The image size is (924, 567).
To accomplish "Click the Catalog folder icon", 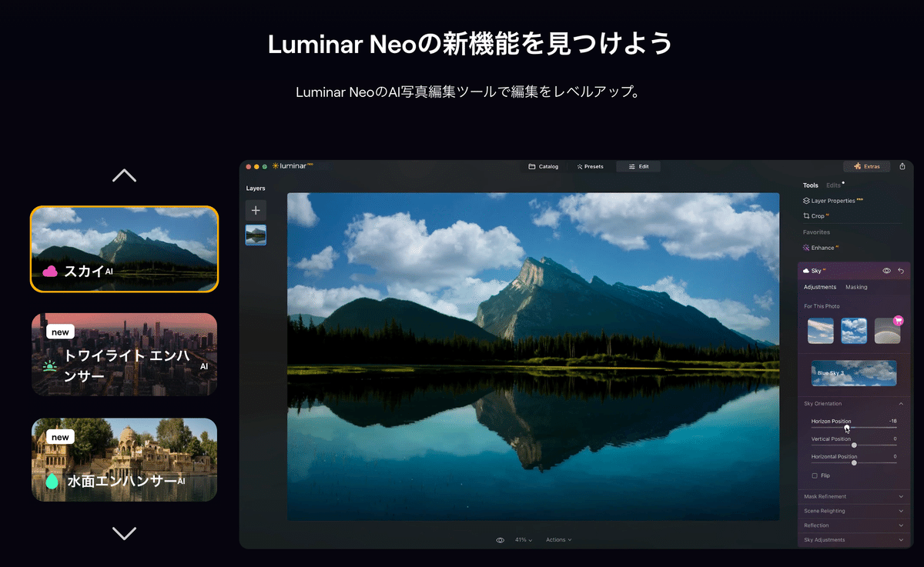I will point(532,166).
